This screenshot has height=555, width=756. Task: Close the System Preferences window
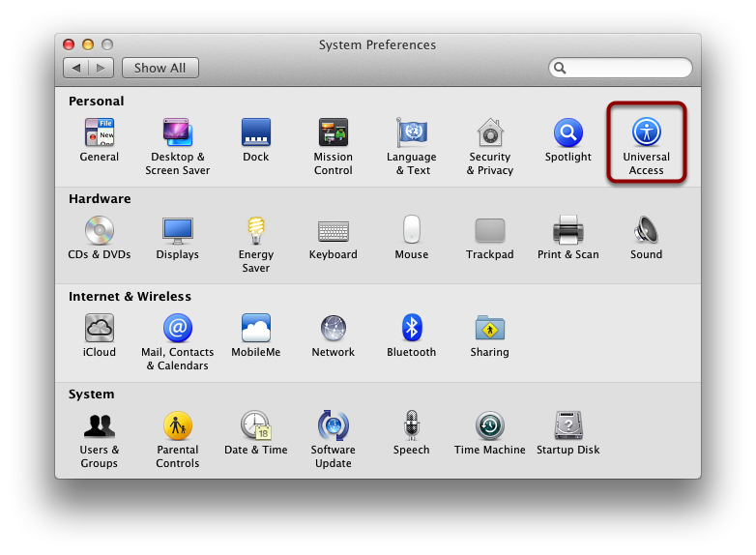tap(69, 44)
